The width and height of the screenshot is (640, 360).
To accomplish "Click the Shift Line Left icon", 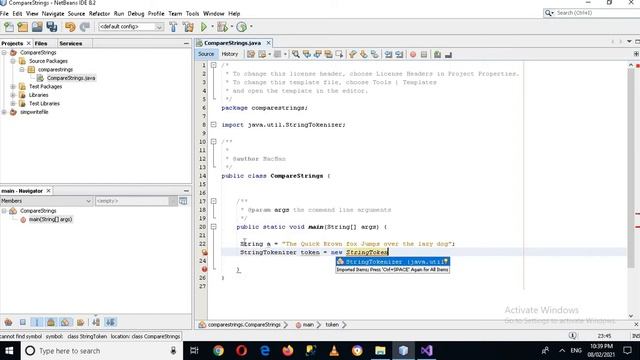I will pos(388,54).
